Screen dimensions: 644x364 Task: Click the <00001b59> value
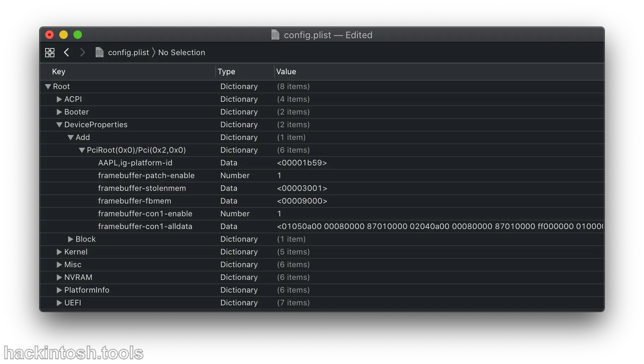302,163
